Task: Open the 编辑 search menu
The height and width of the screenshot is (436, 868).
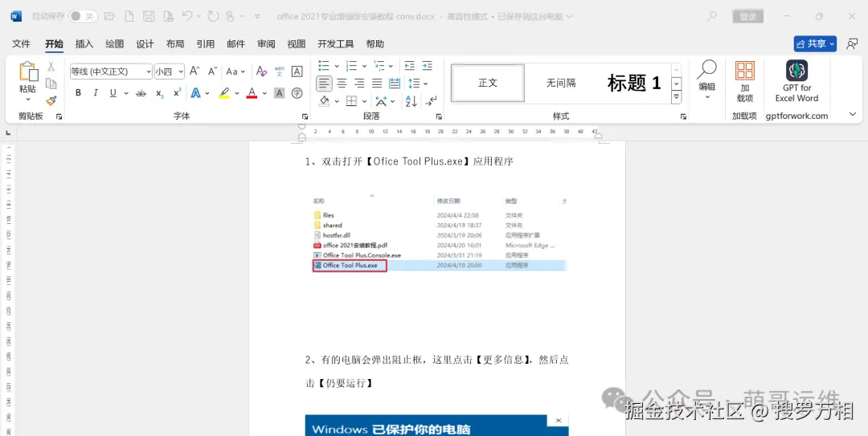Action: (x=706, y=80)
